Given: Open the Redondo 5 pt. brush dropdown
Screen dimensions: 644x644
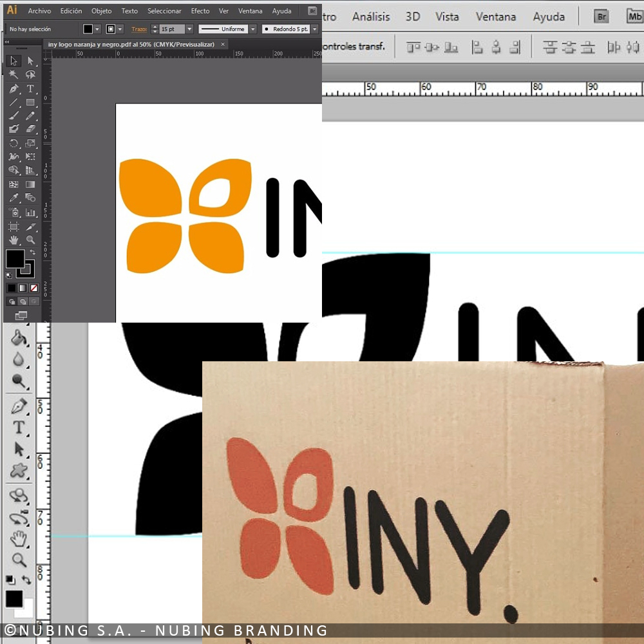Looking at the screenshot, I should pyautogui.click(x=315, y=29).
